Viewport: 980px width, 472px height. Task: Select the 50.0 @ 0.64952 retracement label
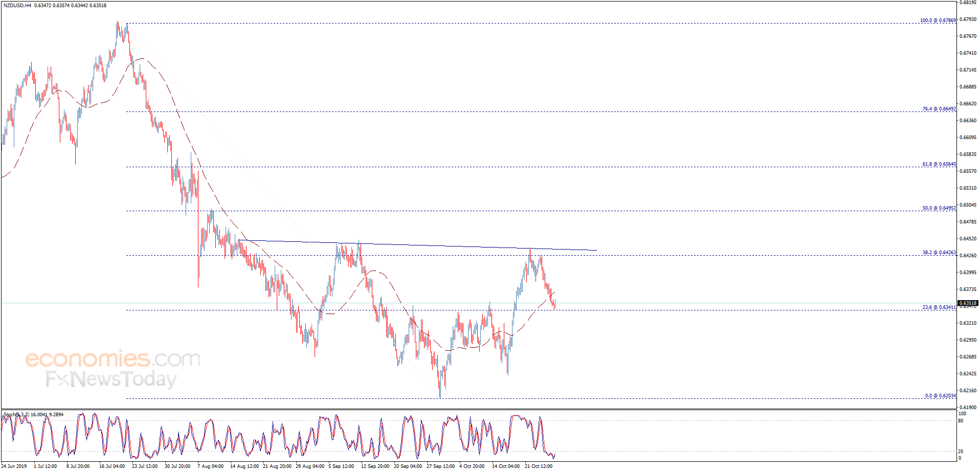point(939,208)
